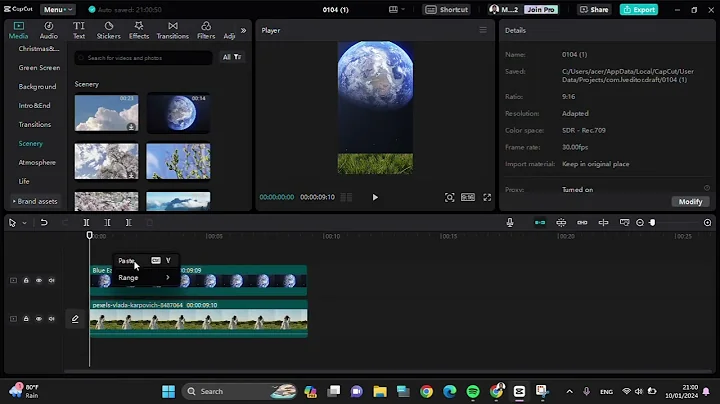Select the Intro&End category
Image resolution: width=720 pixels, height=404 pixels.
point(34,105)
